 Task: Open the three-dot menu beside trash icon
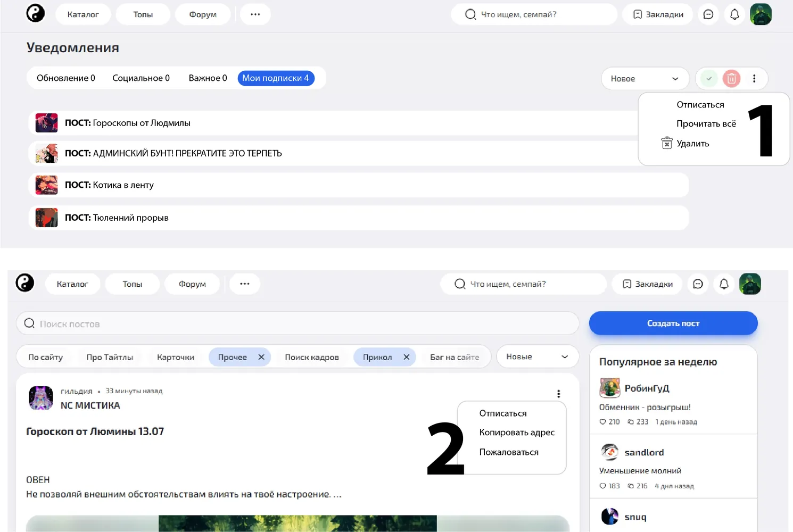(754, 79)
